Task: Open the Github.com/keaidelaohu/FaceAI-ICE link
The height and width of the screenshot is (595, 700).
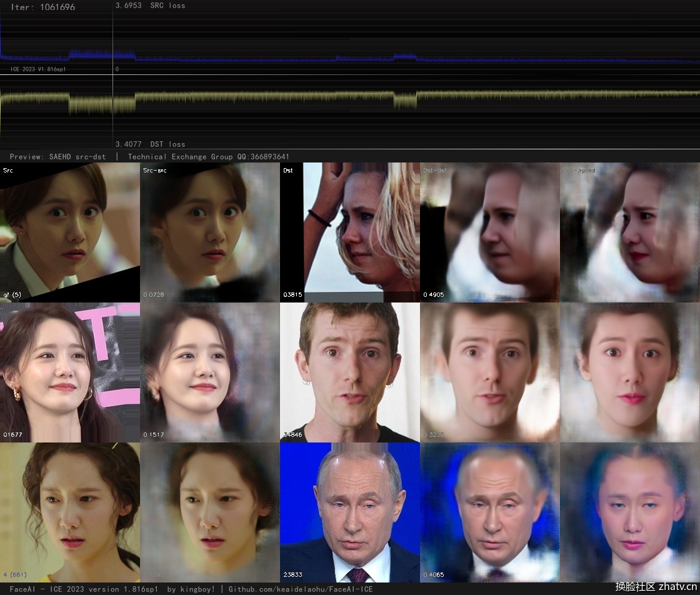Action: click(301, 589)
